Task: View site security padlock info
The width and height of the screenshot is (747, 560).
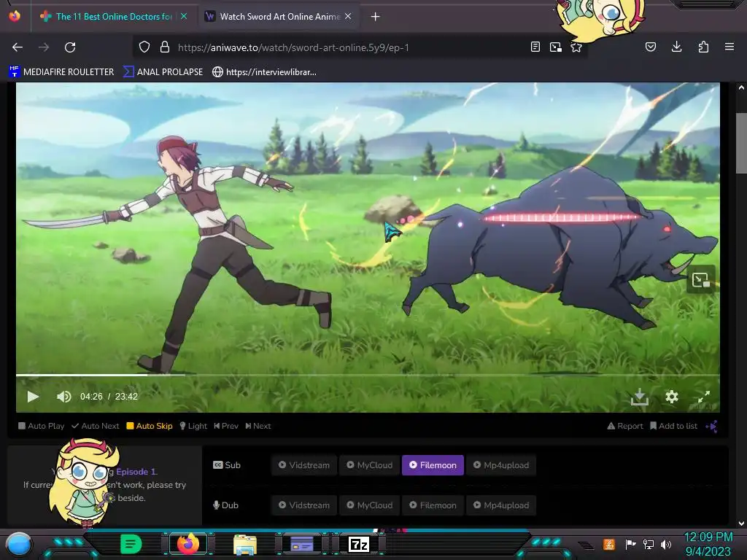Action: 165,47
